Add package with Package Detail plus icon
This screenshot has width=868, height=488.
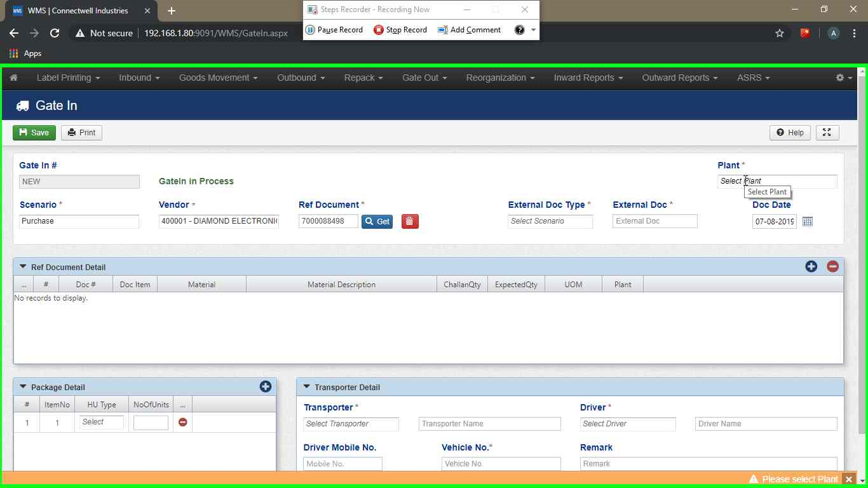[266, 386]
